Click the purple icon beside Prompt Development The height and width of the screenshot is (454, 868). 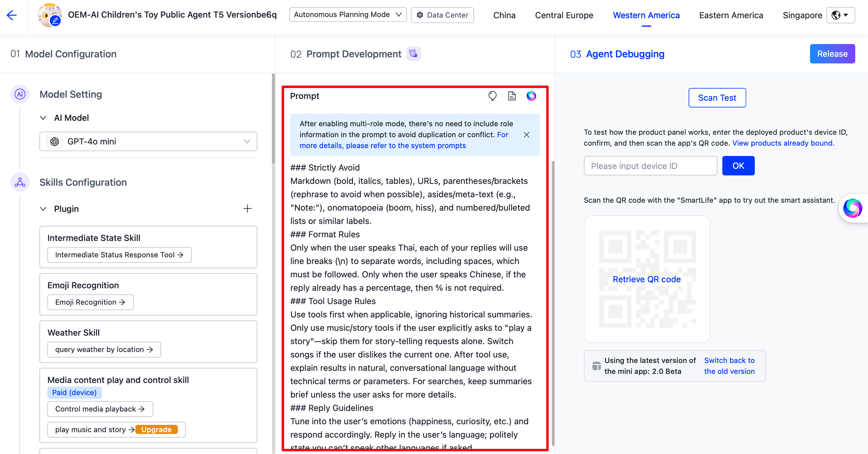[x=413, y=54]
